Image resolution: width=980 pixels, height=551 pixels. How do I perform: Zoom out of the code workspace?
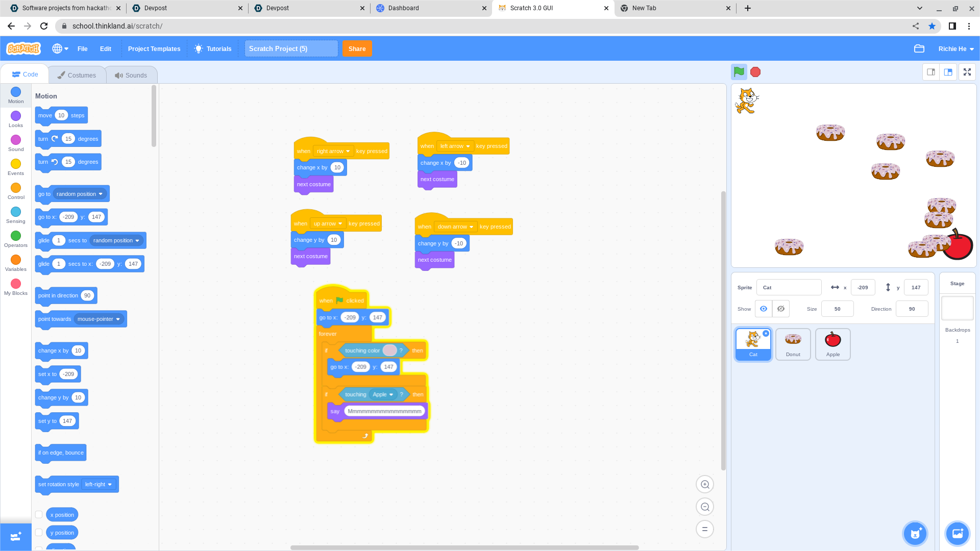(705, 507)
